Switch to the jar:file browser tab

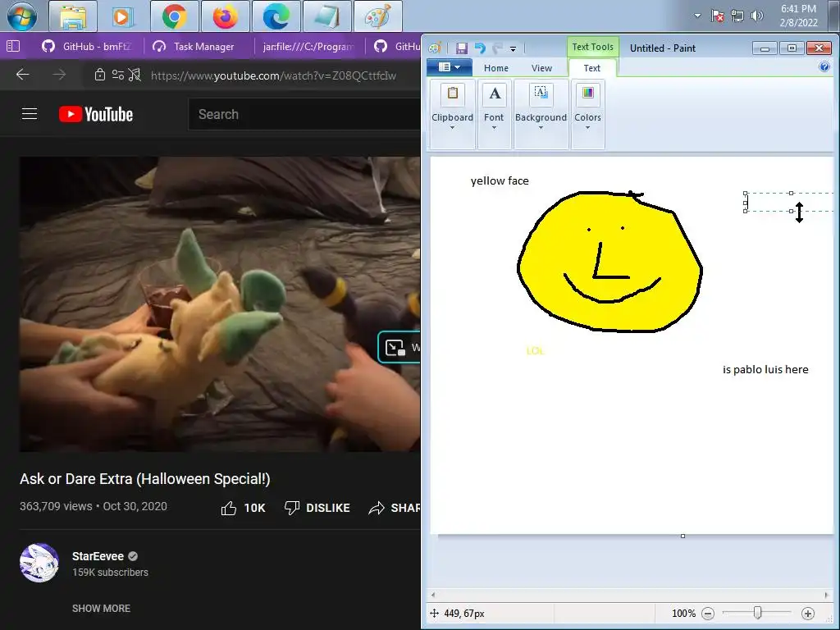[308, 47]
